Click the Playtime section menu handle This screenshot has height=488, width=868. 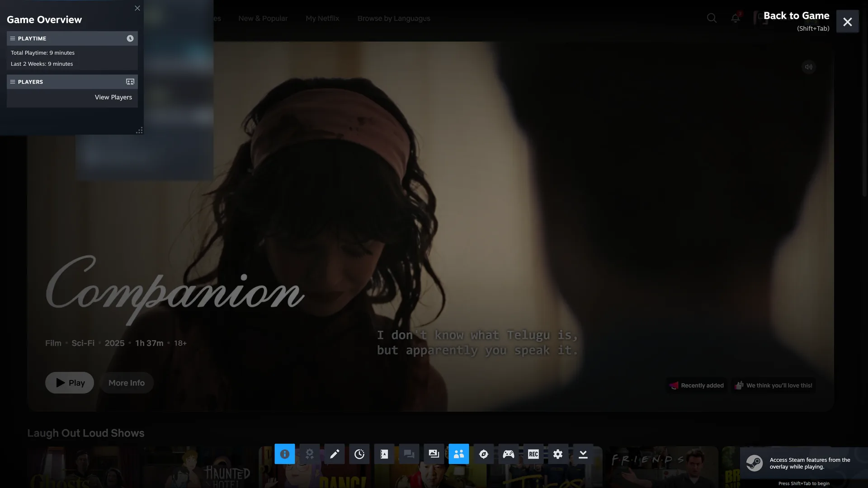(13, 38)
